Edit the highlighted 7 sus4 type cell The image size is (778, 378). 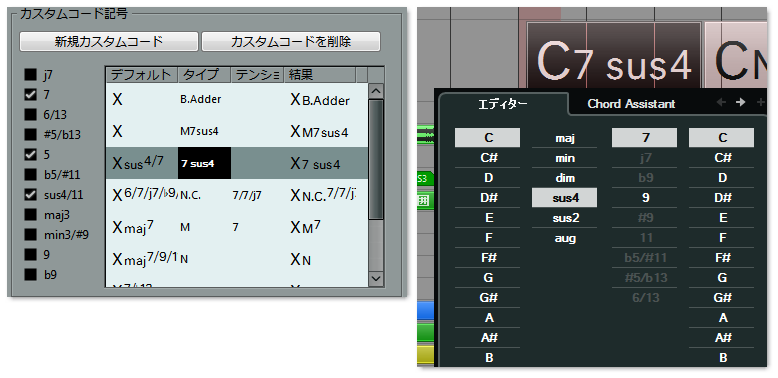coord(204,163)
